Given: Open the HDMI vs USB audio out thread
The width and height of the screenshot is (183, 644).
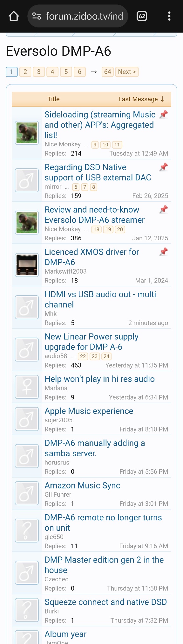Looking at the screenshot, I should pyautogui.click(x=100, y=299).
